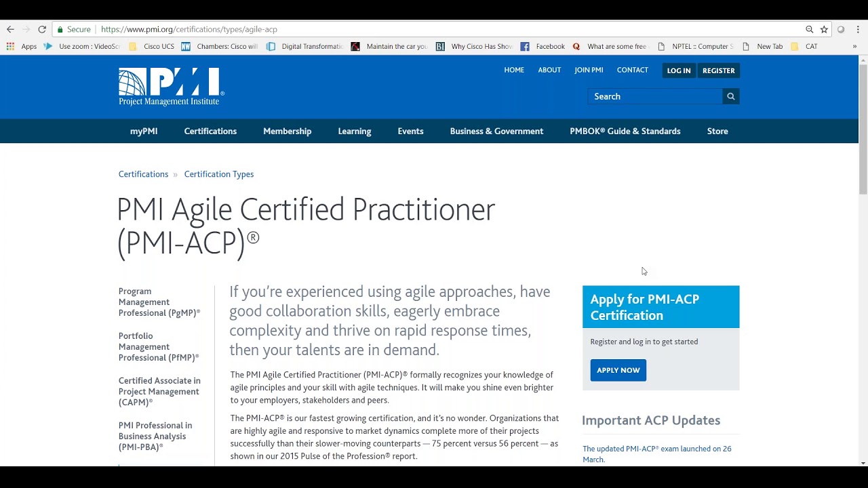
Task: Open the Facebook bookmark
Action: pos(542,46)
